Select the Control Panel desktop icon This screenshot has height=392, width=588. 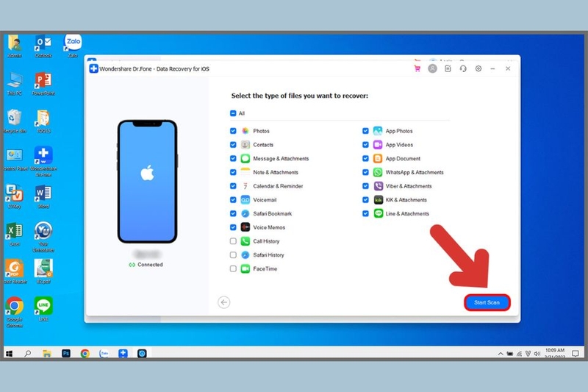coord(15,160)
